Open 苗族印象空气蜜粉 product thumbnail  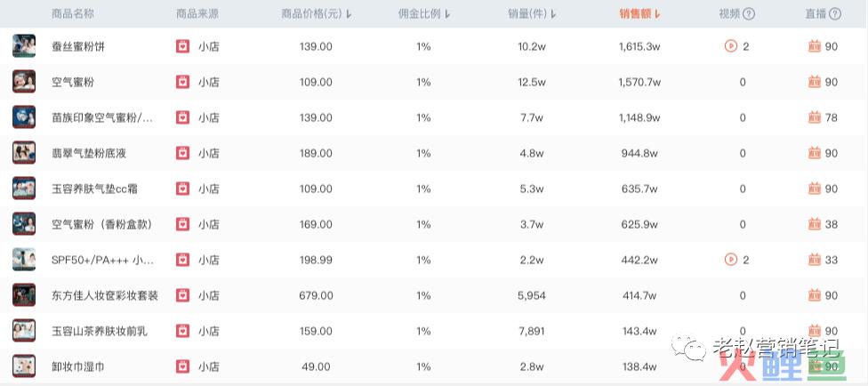click(24, 117)
